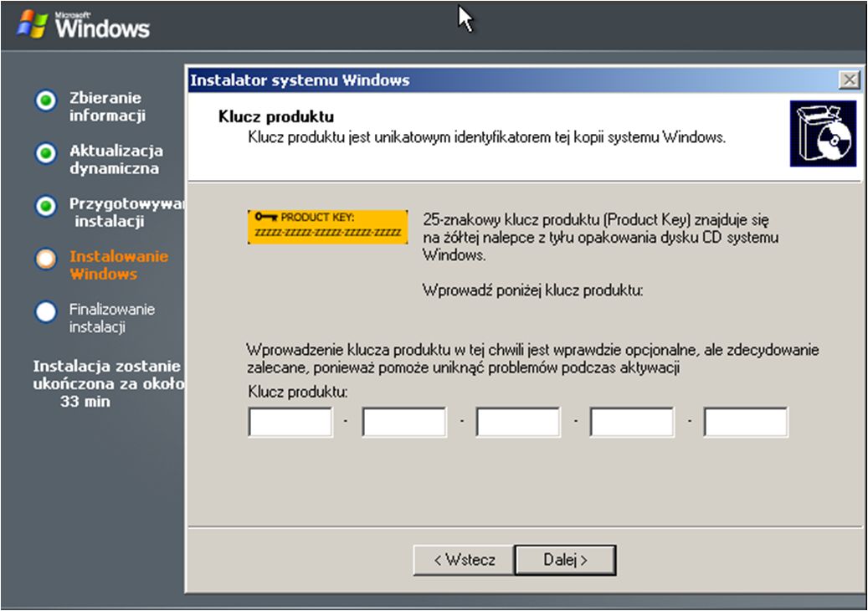Click the 'Wprowadź poniżej klucz produktu:' text
This screenshot has height=611, width=868.
[532, 290]
